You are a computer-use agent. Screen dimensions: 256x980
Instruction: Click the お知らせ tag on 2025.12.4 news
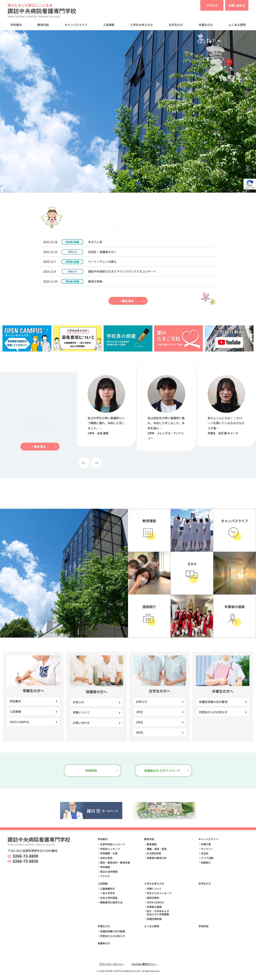72,272
